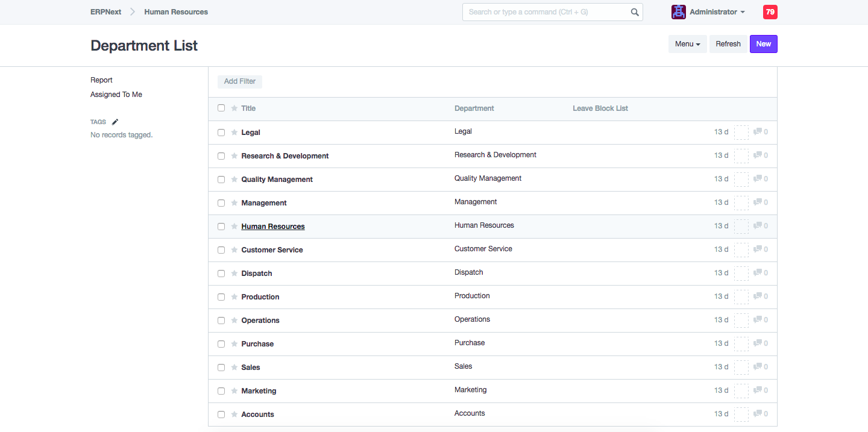Viewport: 868px width, 432px height.
Task: Click the search or command input field
Action: point(546,12)
